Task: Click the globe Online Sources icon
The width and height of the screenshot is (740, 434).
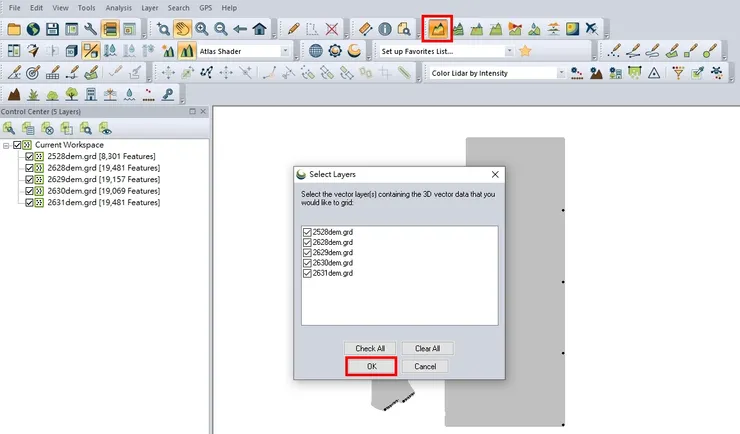Action: click(33, 29)
